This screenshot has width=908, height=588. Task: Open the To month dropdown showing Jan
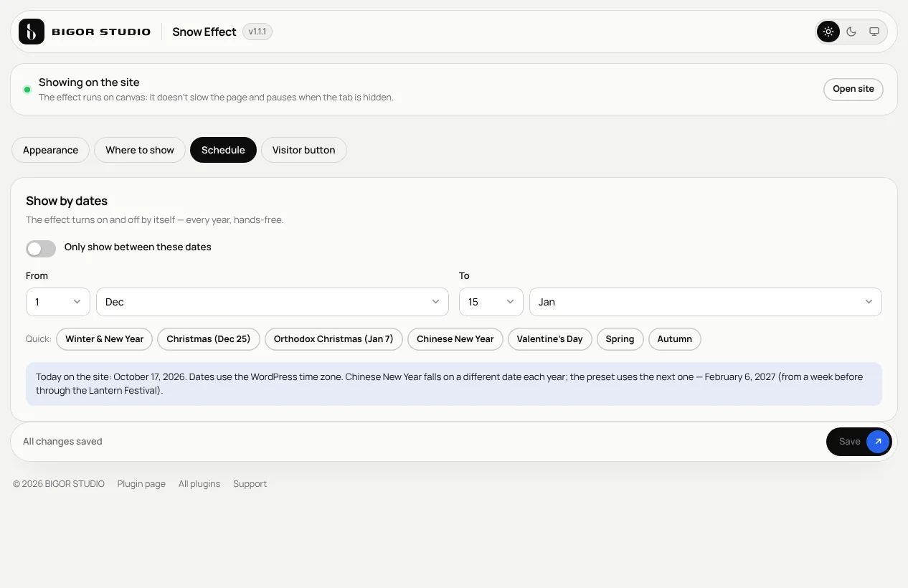tap(706, 302)
